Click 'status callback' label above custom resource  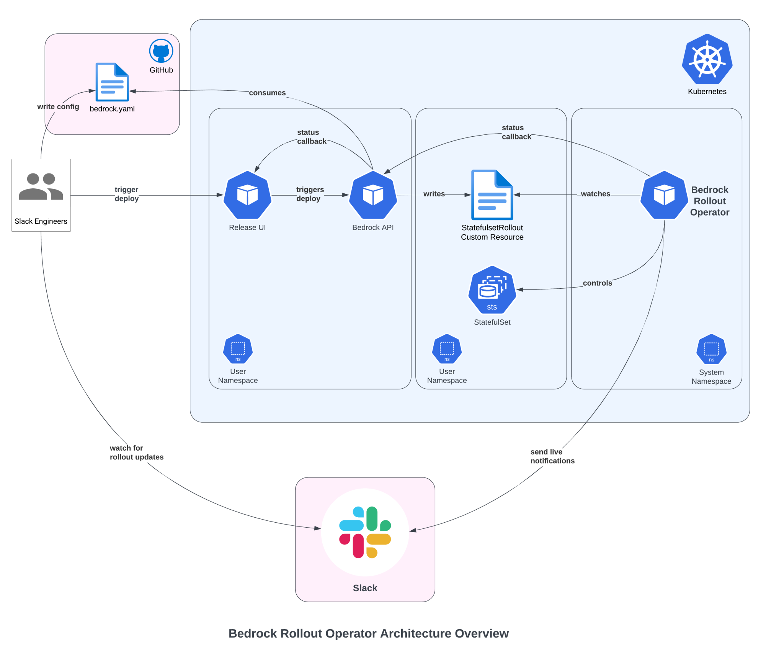(x=516, y=132)
